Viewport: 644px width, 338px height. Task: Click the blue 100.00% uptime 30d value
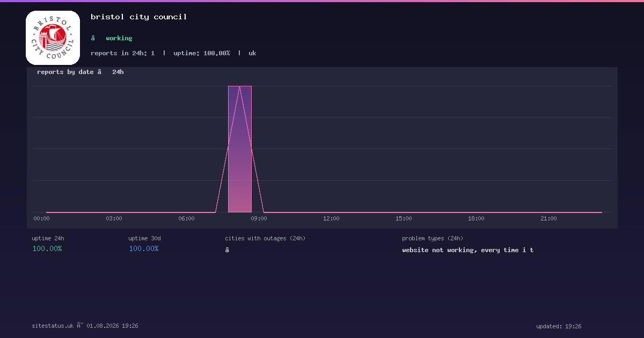pos(144,249)
